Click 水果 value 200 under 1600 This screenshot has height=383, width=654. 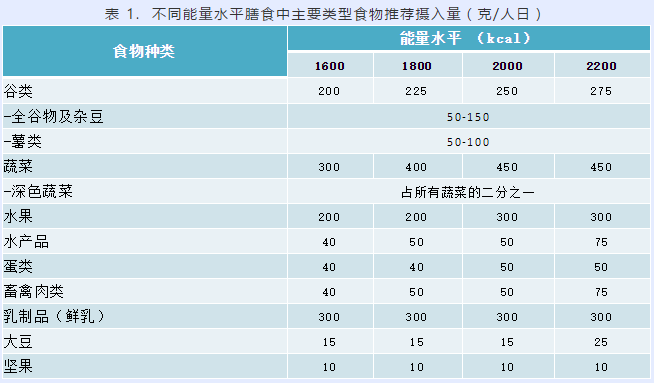pyautogui.click(x=329, y=217)
